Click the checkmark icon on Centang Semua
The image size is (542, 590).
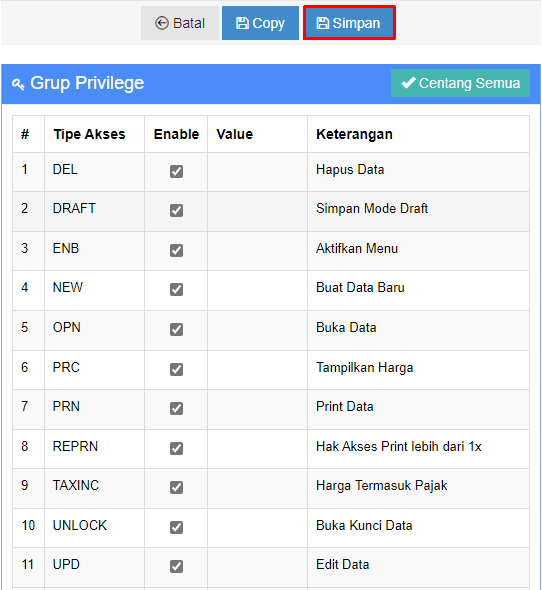point(408,82)
